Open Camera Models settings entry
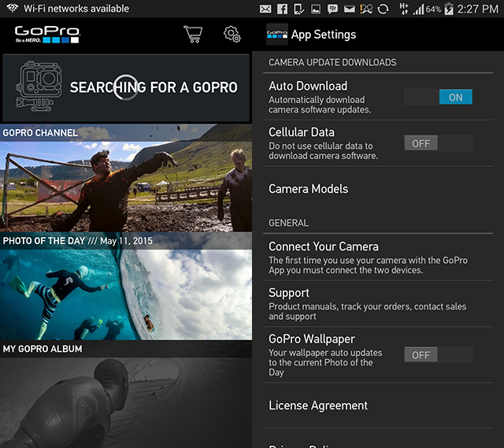 click(378, 189)
